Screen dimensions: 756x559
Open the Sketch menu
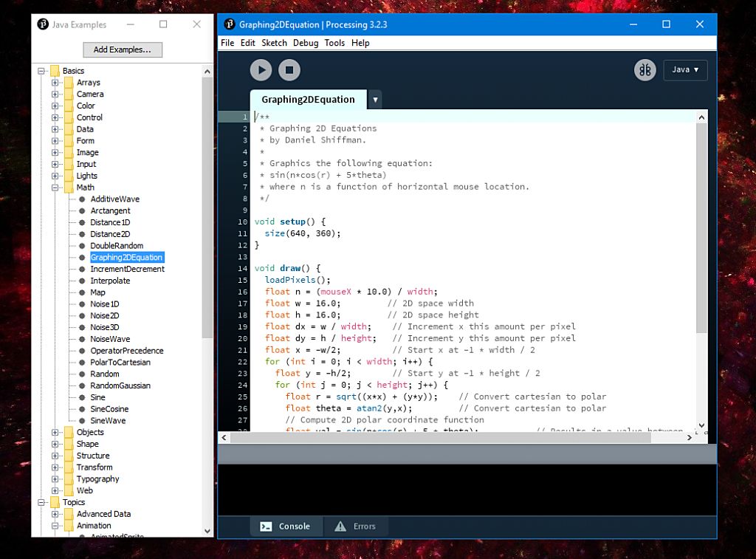(x=274, y=43)
